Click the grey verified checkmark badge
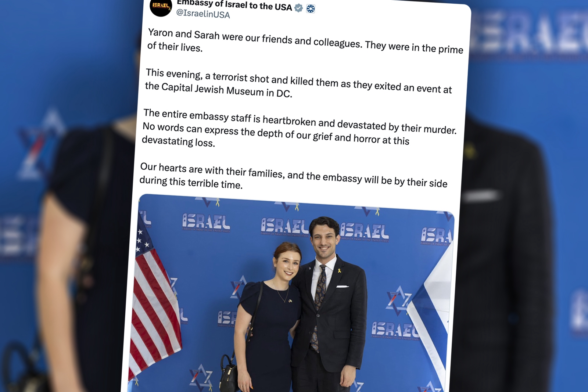 (299, 8)
